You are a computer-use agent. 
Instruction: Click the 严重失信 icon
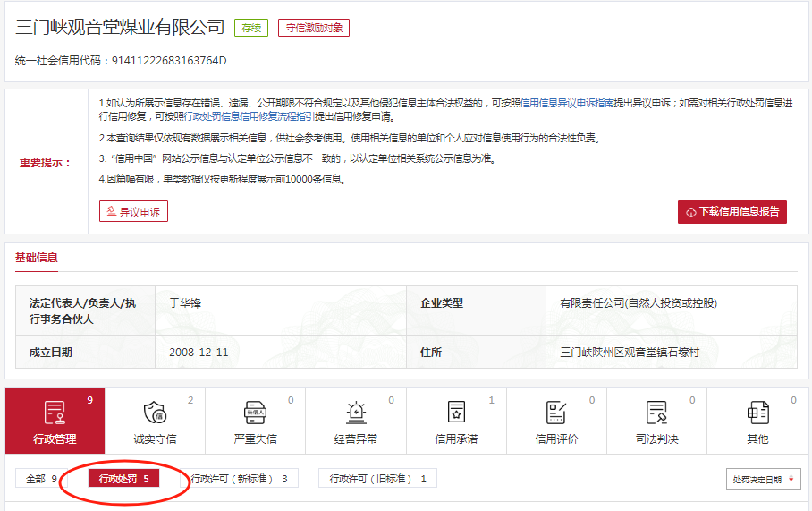(x=255, y=413)
